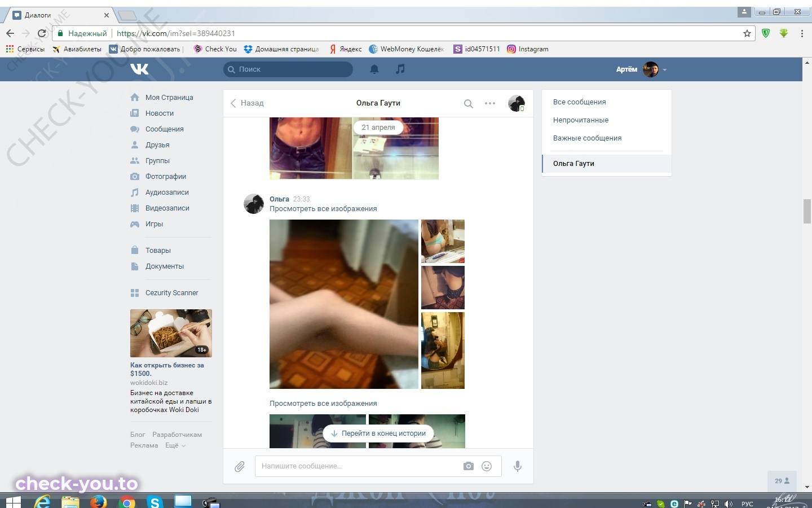The height and width of the screenshot is (508, 812).
Task: Reload the page in Chrome
Action: click(x=41, y=33)
